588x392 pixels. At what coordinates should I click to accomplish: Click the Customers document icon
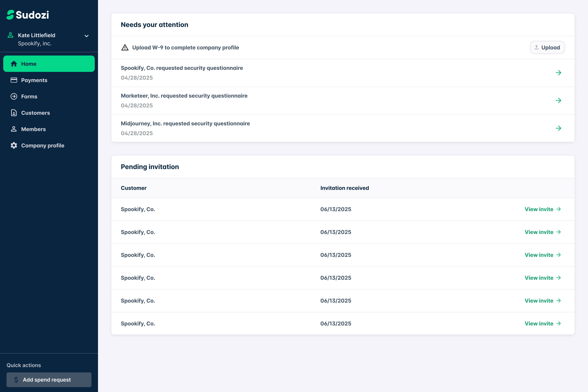pyautogui.click(x=14, y=113)
